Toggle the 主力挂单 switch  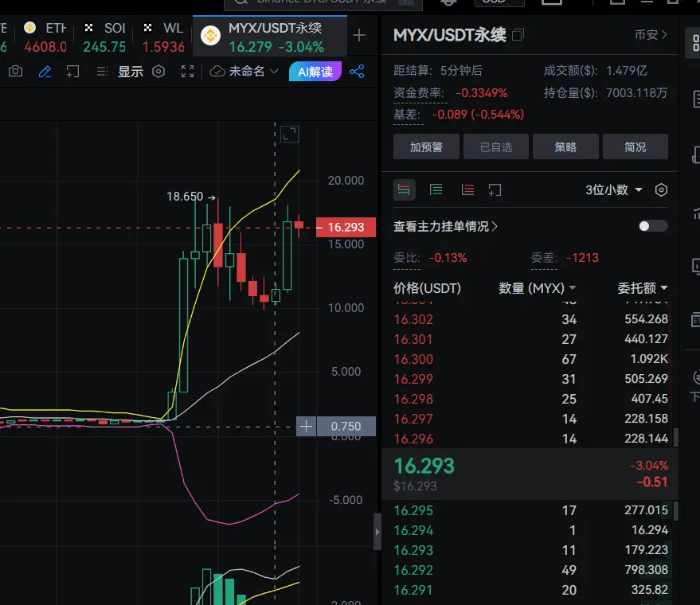point(653,226)
